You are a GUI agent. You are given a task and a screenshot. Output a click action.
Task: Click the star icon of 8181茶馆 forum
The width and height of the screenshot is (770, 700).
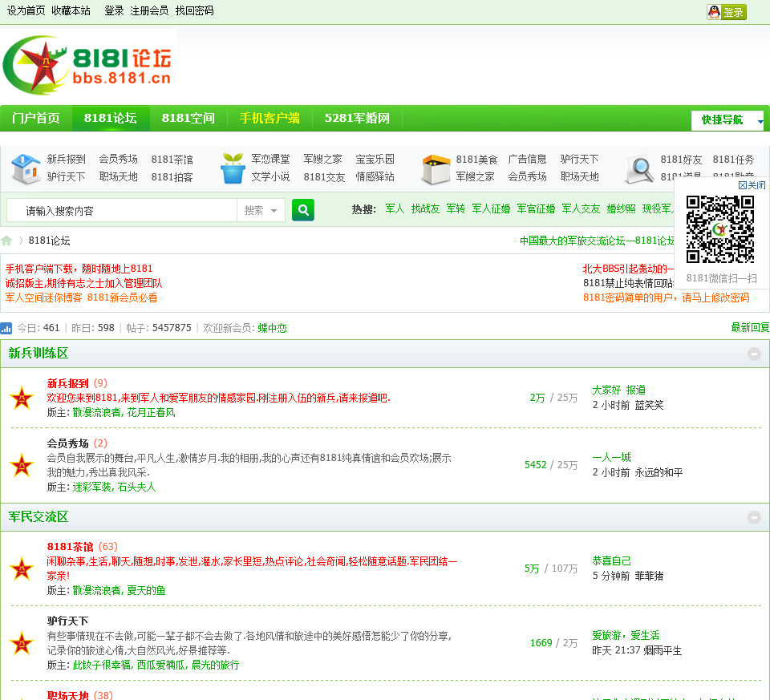22,568
